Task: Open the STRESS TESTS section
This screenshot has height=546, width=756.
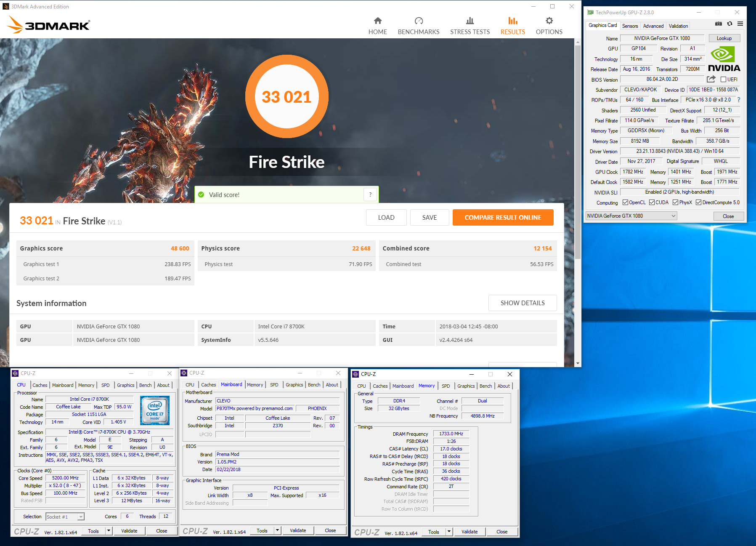Action: (x=470, y=26)
